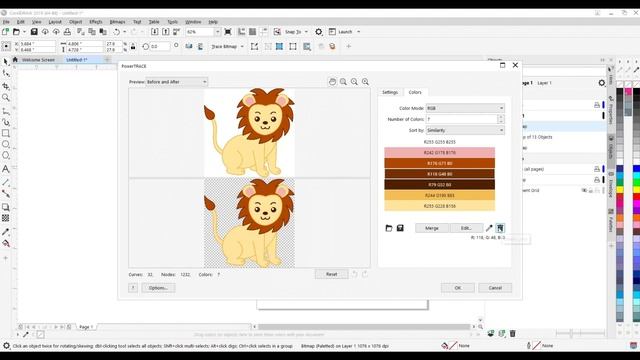Open the zoom level dropdown
Image resolution: width=640 pixels, height=360 pixels.
[x=218, y=32]
